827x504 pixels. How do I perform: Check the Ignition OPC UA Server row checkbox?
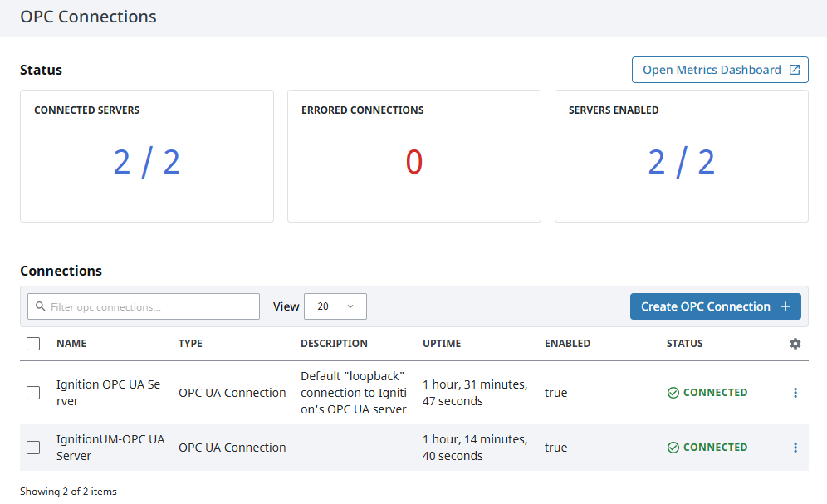[33, 393]
